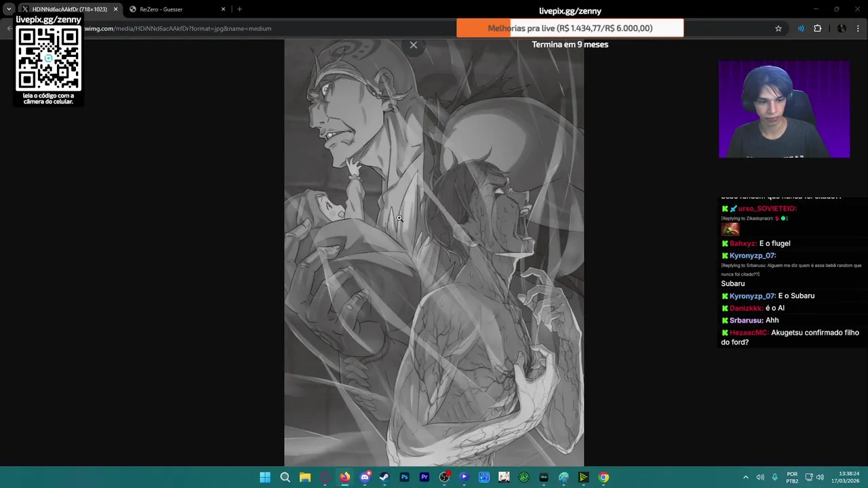Screen dimensions: 868x488
Task: Click the Bahxyz username in chat
Action: [x=743, y=243]
